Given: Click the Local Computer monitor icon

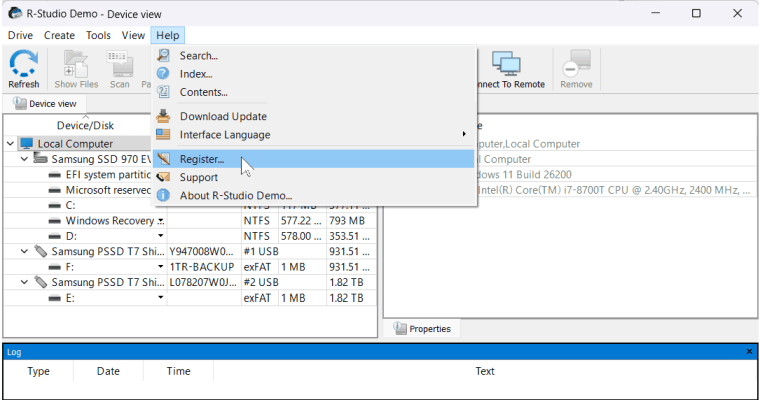Looking at the screenshot, I should pyautogui.click(x=27, y=144).
